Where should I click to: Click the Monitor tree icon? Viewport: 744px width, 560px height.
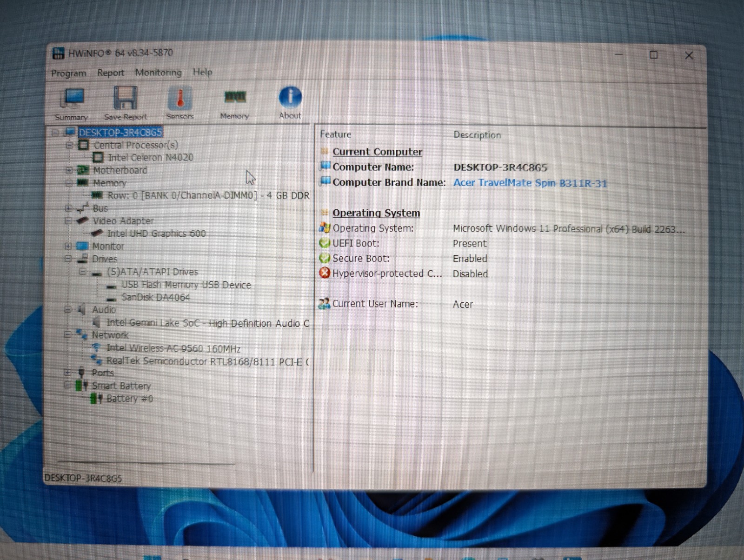tap(82, 246)
